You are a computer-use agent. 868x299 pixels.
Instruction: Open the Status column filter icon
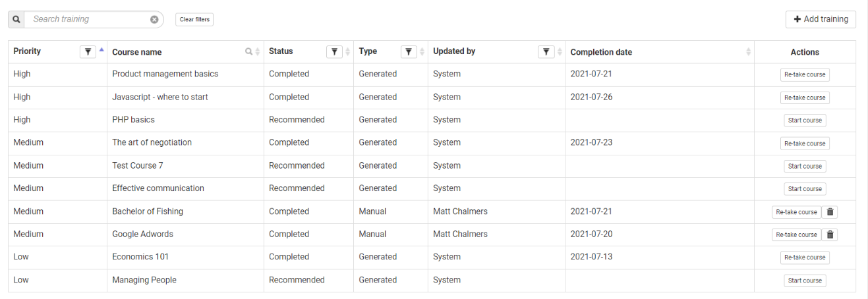click(334, 52)
